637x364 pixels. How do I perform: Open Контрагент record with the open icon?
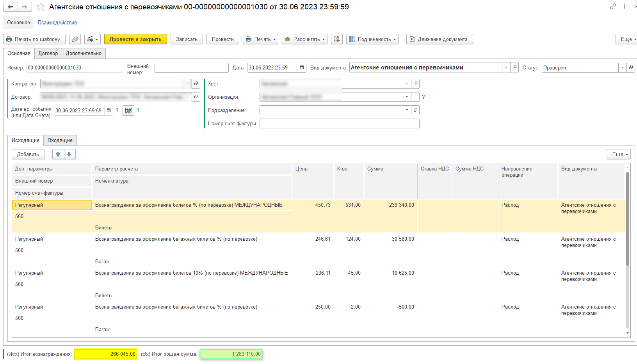[x=196, y=83]
